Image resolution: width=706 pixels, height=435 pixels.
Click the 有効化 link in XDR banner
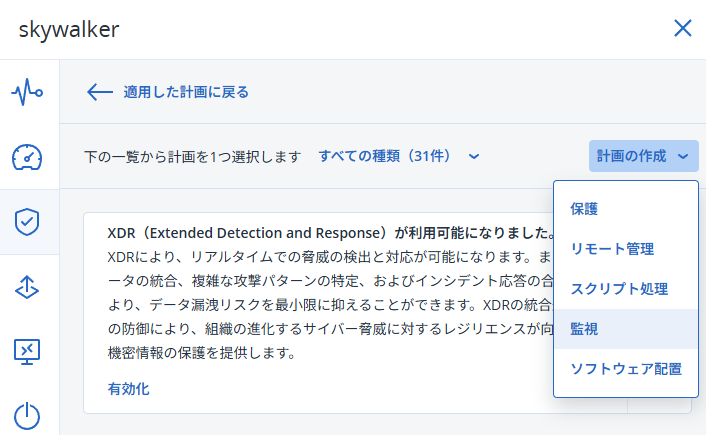pos(128,389)
